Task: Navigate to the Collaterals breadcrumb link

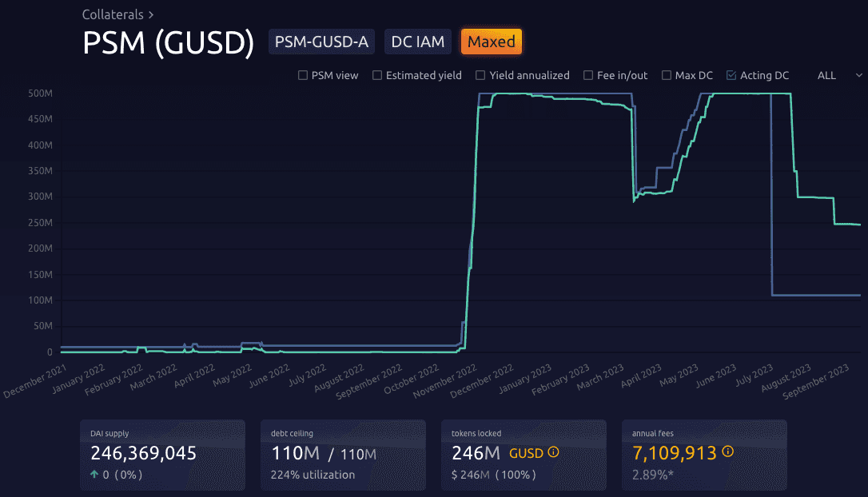Action: (x=113, y=14)
